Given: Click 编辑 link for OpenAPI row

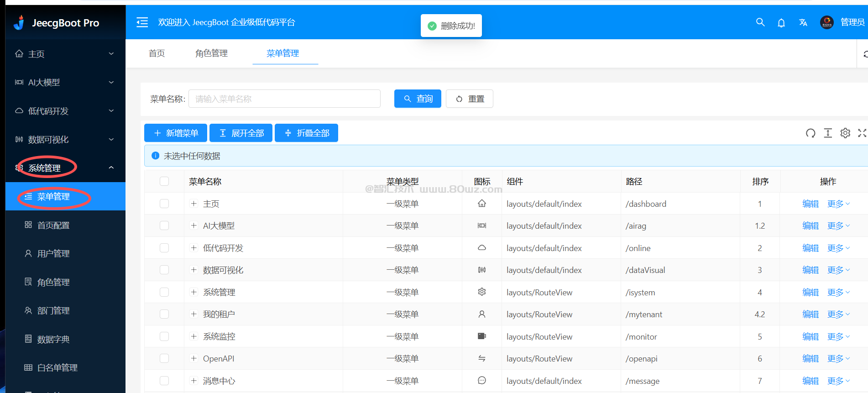Looking at the screenshot, I should tap(810, 358).
